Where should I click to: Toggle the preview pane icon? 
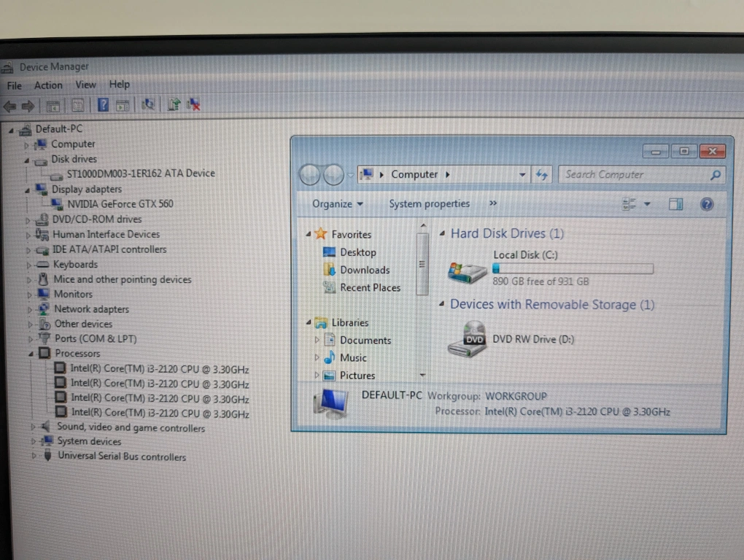click(675, 204)
